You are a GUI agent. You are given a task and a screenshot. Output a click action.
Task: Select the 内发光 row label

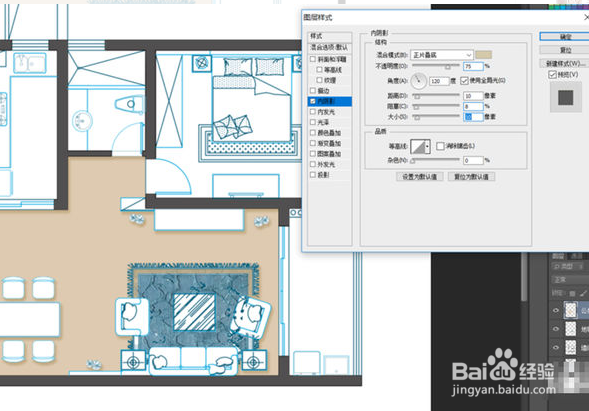point(326,112)
